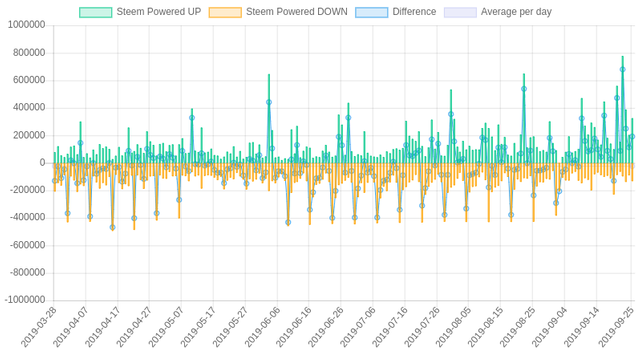Select the Difference peak point near 2019-05-10

[192, 118]
